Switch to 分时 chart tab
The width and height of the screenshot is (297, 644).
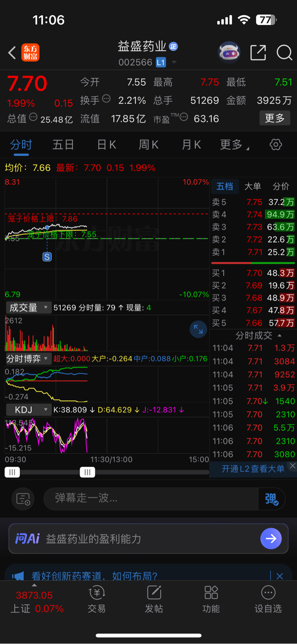click(x=21, y=145)
